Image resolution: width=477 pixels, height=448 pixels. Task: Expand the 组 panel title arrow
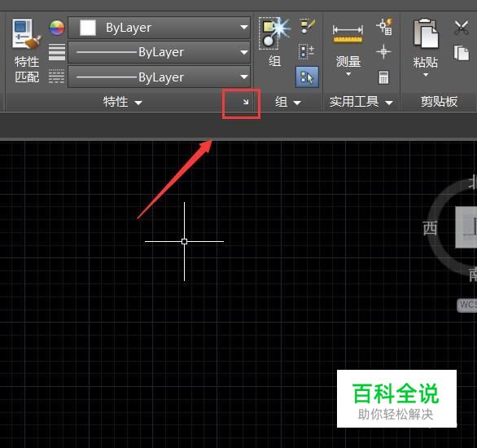(297, 103)
